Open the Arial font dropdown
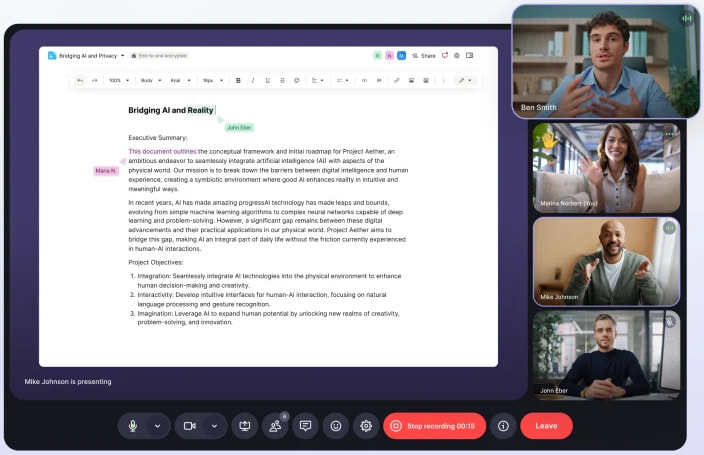This screenshot has height=455, width=704. (178, 80)
